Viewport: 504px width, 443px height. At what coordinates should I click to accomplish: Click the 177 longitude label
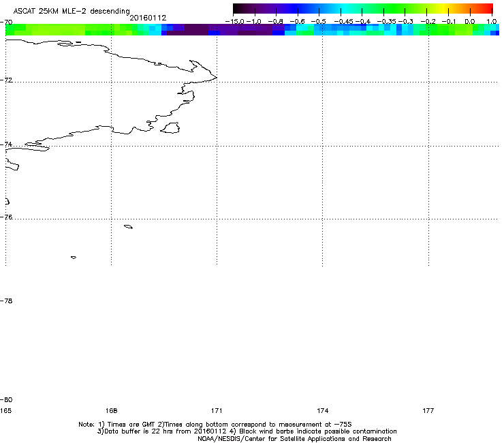click(x=428, y=410)
